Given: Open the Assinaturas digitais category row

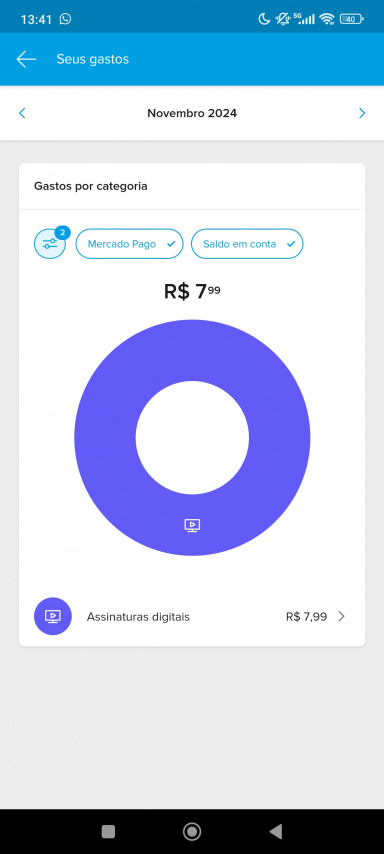Looking at the screenshot, I should click(x=192, y=617).
